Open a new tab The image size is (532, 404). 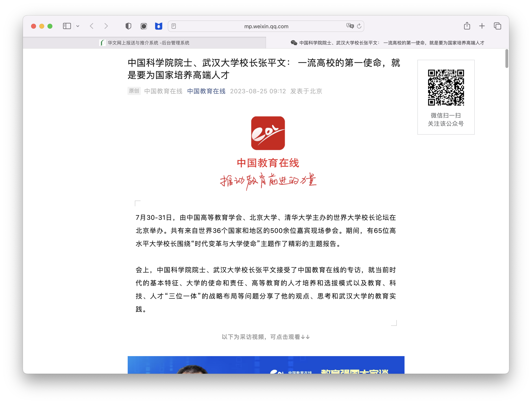pyautogui.click(x=482, y=26)
